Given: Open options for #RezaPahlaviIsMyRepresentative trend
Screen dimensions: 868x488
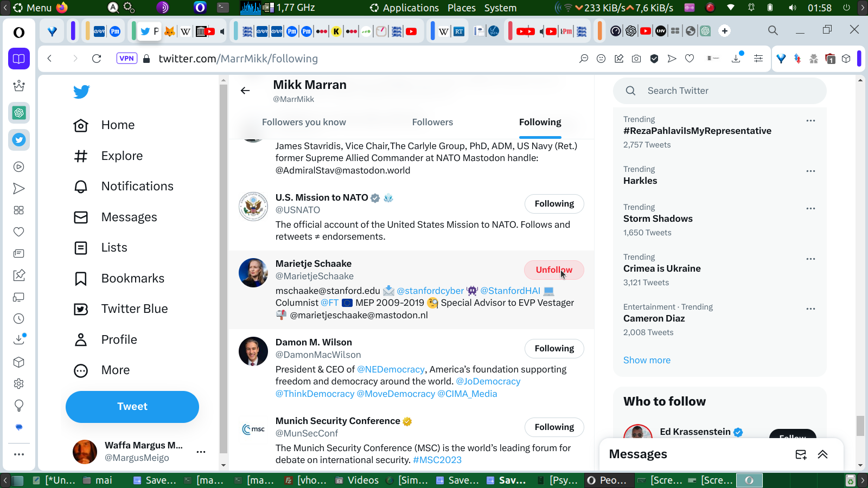Looking at the screenshot, I should (x=810, y=121).
